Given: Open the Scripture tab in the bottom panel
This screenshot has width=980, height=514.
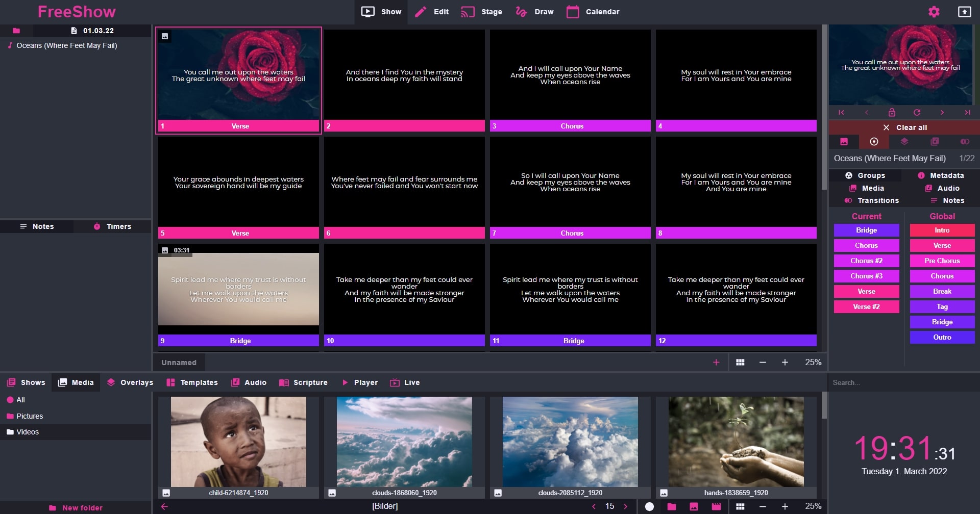Looking at the screenshot, I should [x=304, y=382].
